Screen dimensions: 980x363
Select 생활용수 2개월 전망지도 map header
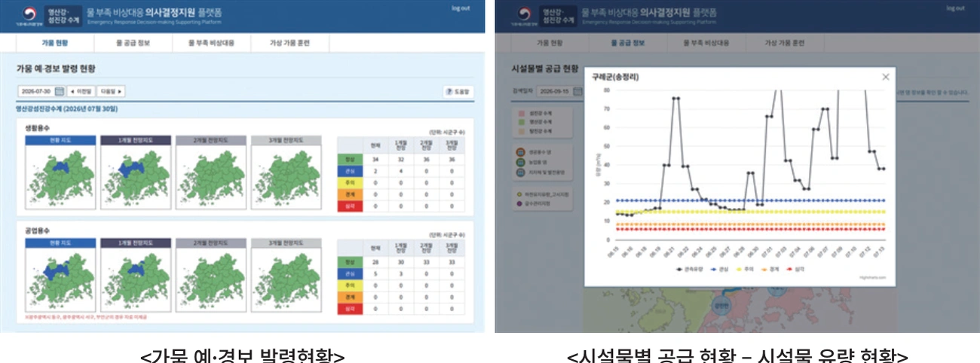coord(210,140)
